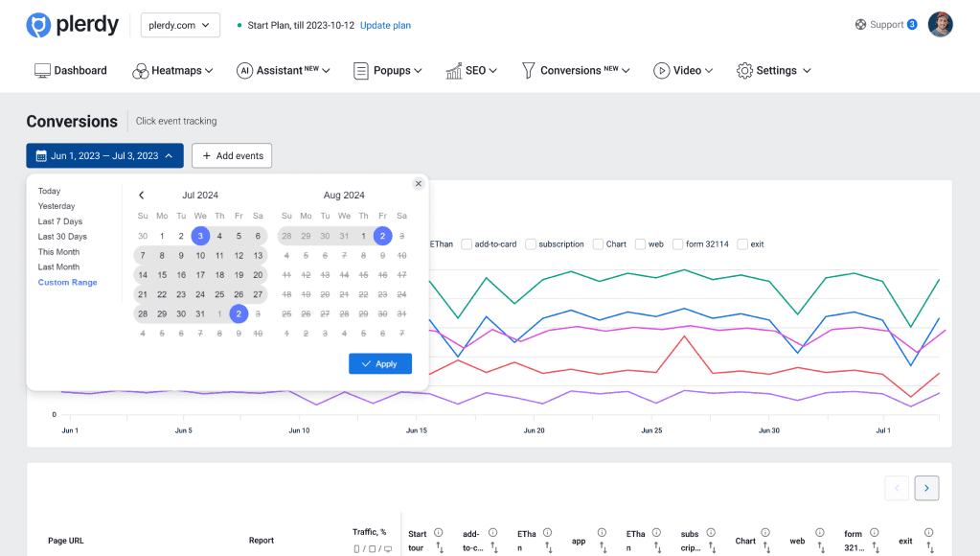Toggle the add-to-card checkbox
This screenshot has width=980, height=556.
[467, 244]
